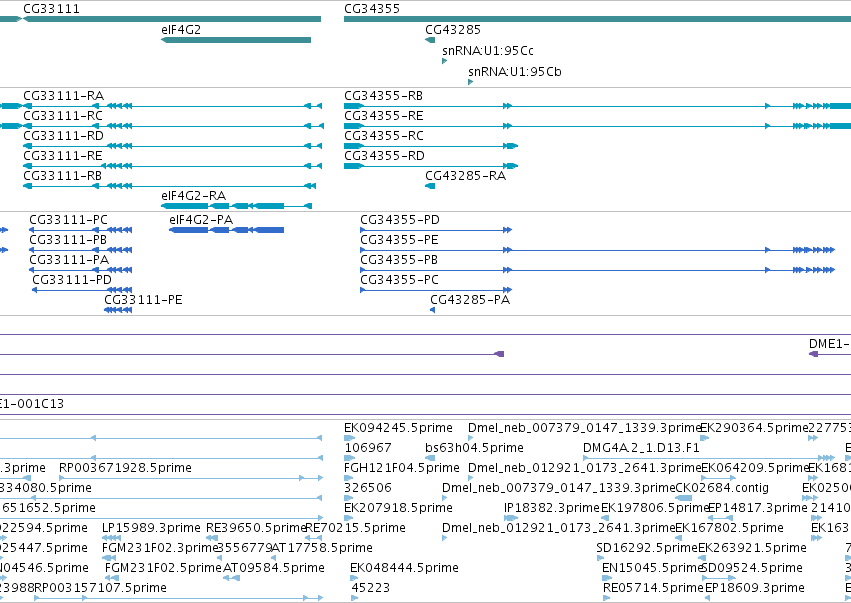Click EST AT09584.5prime

pyautogui.click(x=274, y=568)
